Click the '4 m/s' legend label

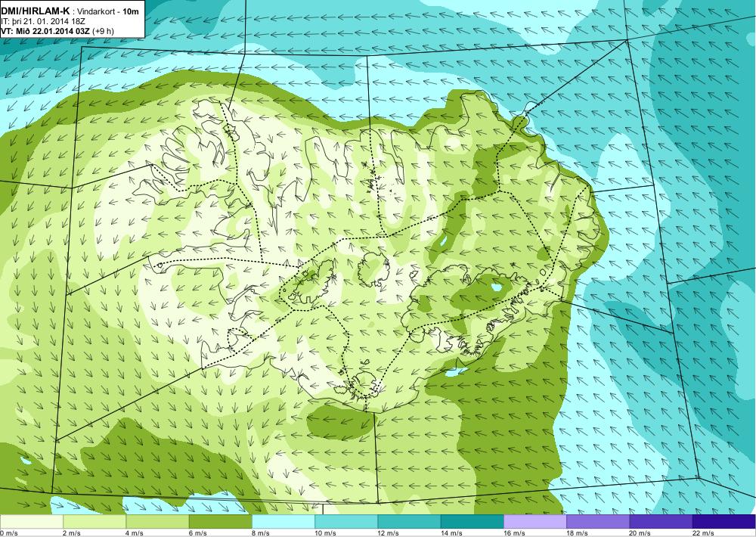[135, 533]
